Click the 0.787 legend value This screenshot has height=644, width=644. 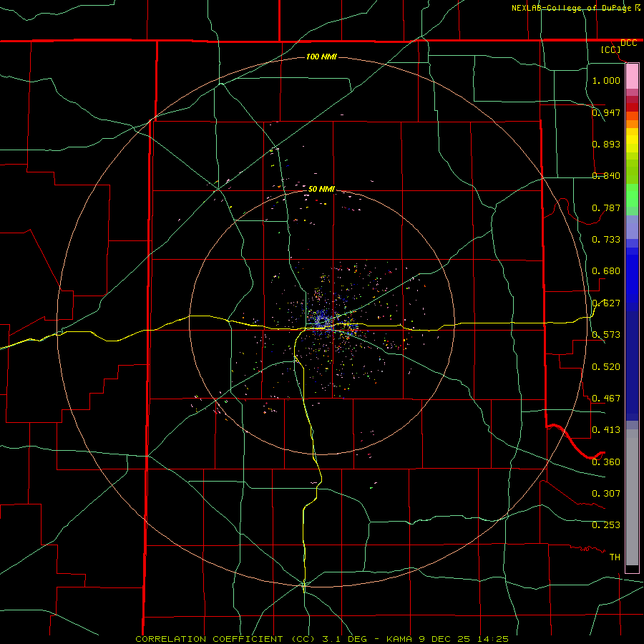click(606, 208)
